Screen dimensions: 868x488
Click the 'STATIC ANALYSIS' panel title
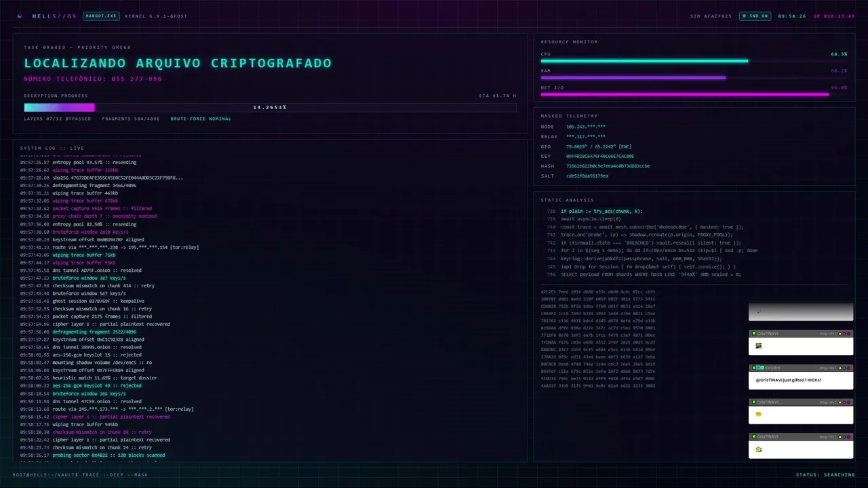coord(567,200)
